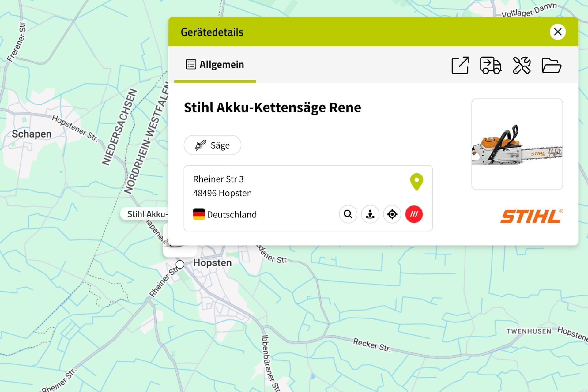Click the Hopsten town label on map
This screenshot has width=588, height=392.
click(x=212, y=263)
